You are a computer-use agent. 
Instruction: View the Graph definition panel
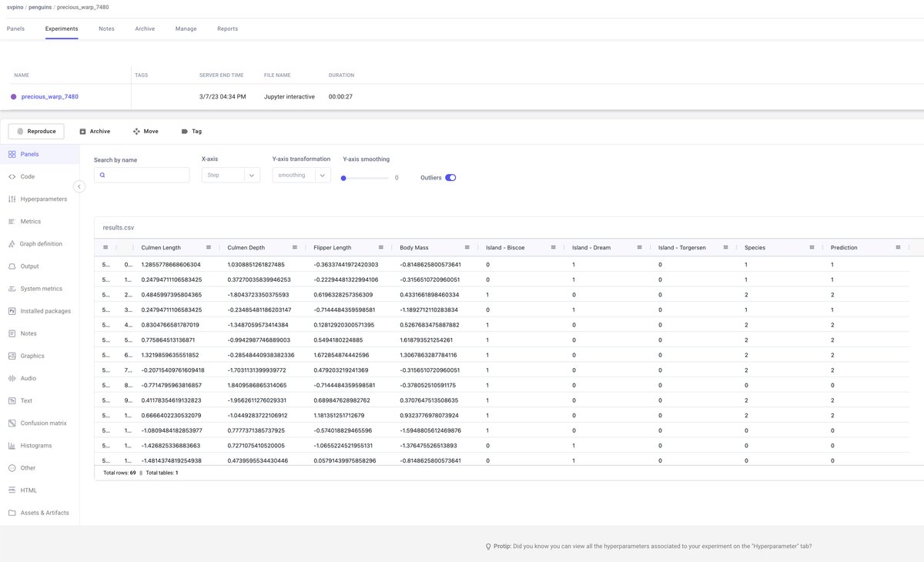click(x=46, y=243)
